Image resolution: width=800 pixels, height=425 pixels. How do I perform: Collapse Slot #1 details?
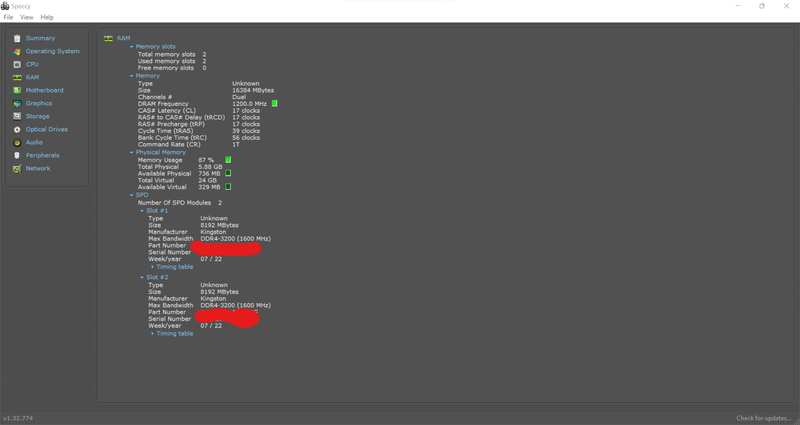[x=142, y=211]
